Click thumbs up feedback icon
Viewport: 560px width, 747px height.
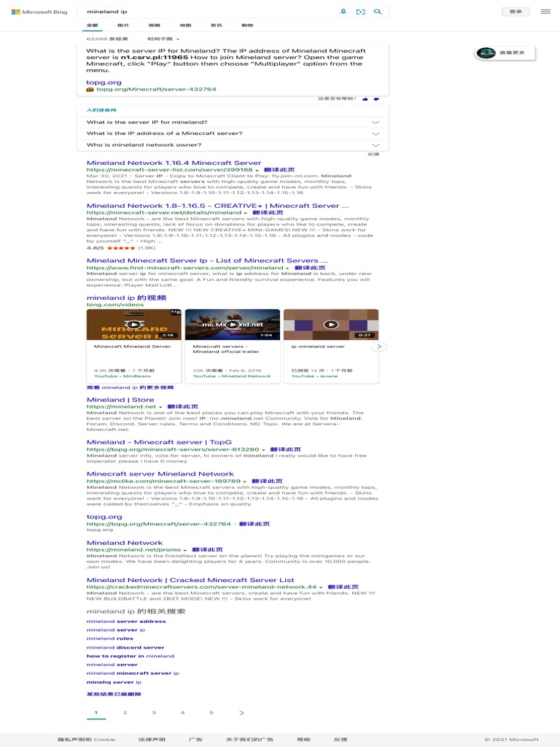click(x=365, y=99)
